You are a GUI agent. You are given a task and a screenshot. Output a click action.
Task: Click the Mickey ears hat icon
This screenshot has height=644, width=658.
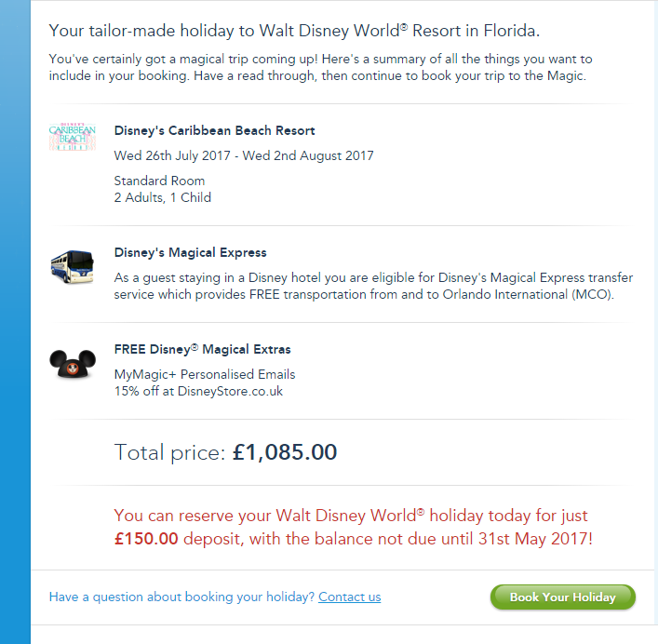[73, 363]
